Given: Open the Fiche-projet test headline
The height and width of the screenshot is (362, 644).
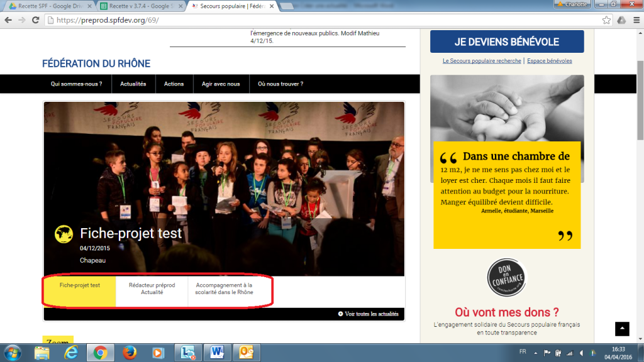Looking at the screenshot, I should [131, 233].
